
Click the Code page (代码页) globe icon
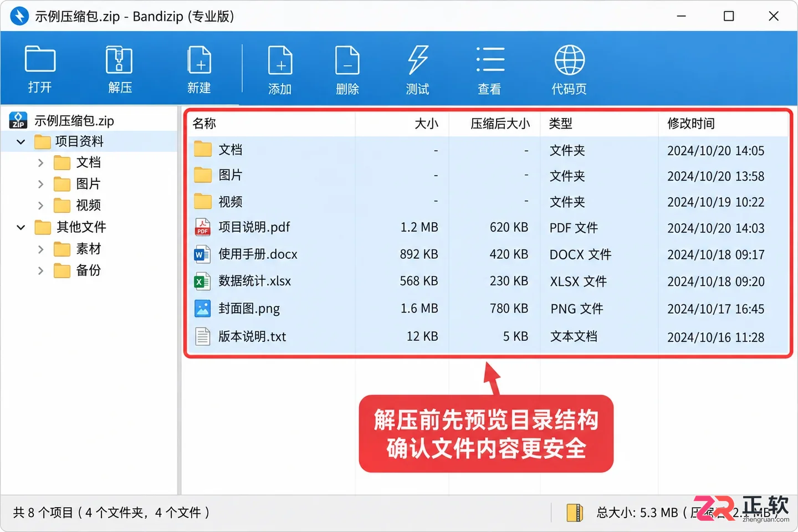(570, 60)
